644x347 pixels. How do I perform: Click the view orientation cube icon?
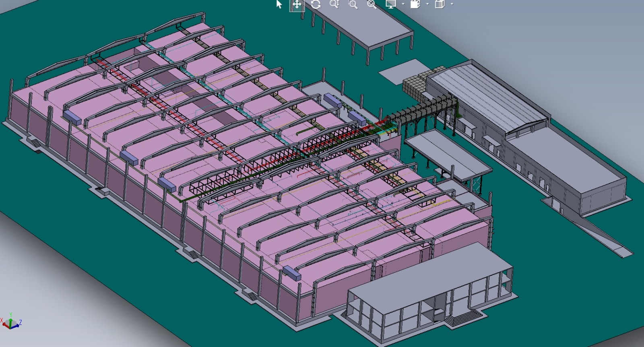[415, 4]
